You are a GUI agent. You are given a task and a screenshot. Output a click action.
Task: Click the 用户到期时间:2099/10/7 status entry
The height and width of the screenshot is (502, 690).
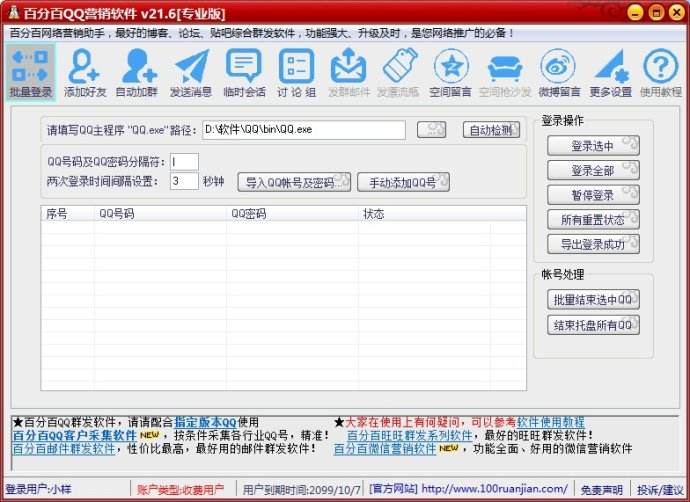tap(301, 489)
